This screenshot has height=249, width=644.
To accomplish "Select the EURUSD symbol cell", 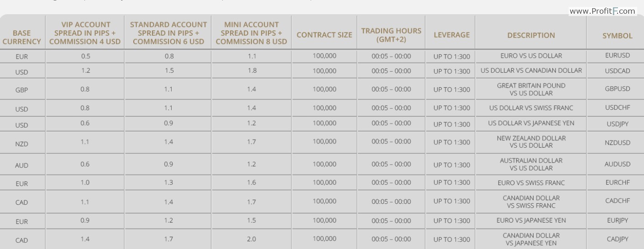I will click(617, 55).
